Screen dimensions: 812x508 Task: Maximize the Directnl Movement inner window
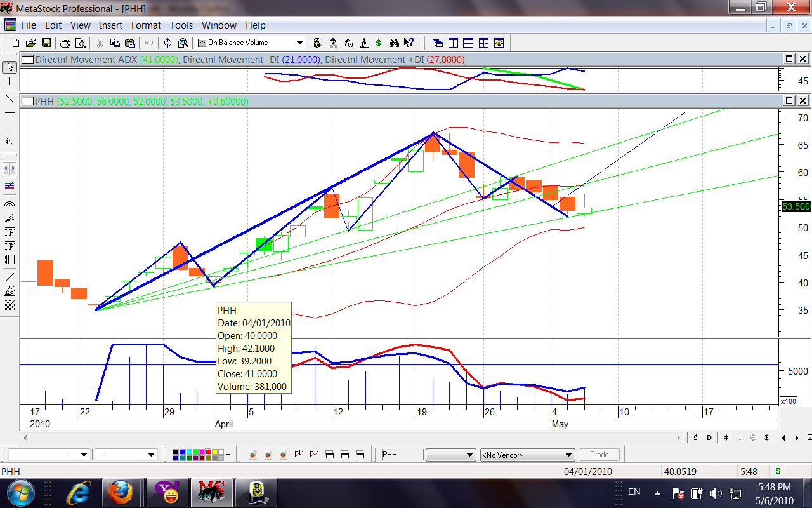[789, 58]
